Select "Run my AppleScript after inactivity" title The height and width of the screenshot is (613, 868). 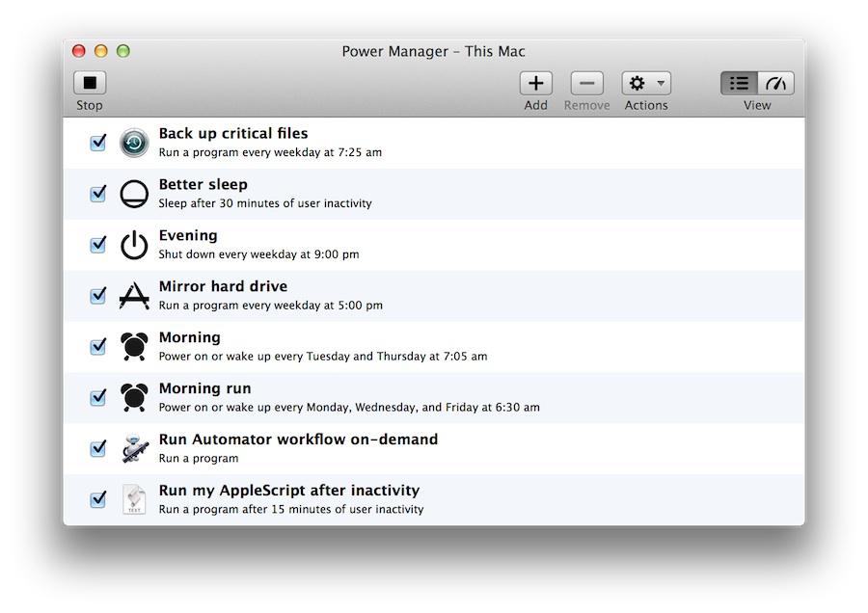[289, 491]
